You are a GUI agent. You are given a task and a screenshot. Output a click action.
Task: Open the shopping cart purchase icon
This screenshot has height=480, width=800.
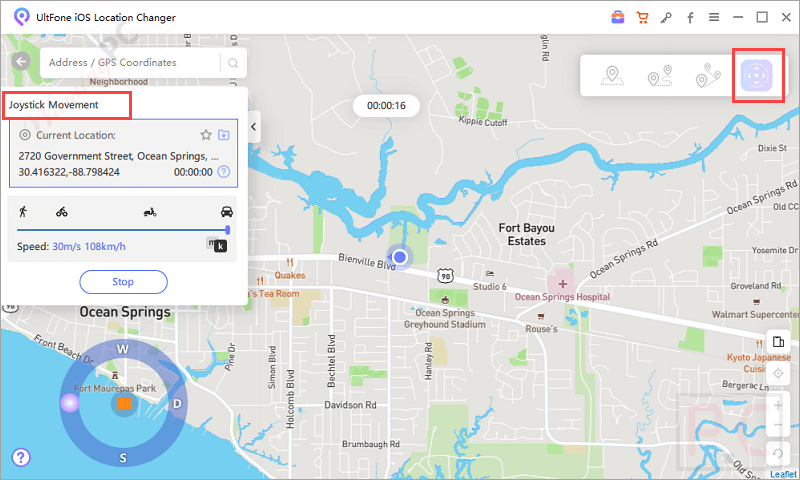tap(642, 17)
